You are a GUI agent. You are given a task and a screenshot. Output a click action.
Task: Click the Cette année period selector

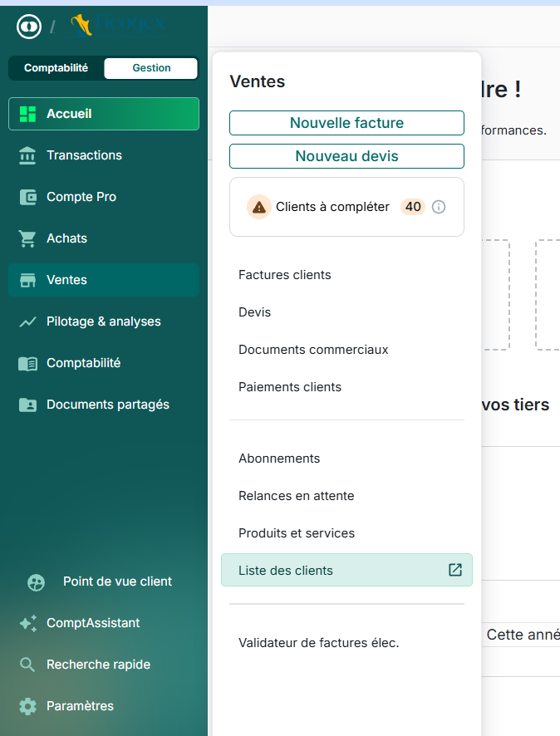coord(523,635)
